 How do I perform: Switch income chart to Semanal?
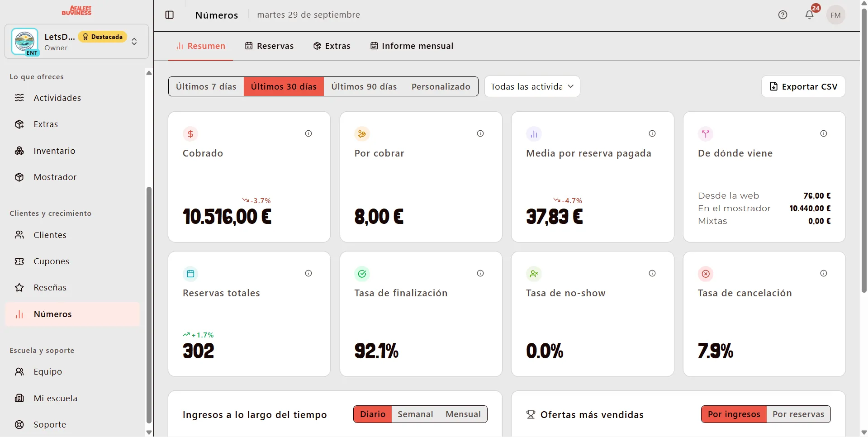click(415, 414)
